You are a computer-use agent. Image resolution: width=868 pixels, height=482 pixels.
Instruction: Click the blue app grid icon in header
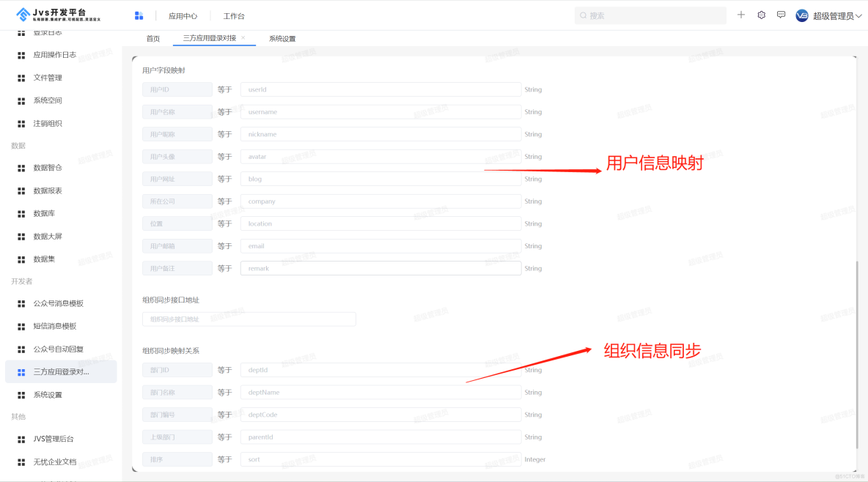click(x=139, y=15)
